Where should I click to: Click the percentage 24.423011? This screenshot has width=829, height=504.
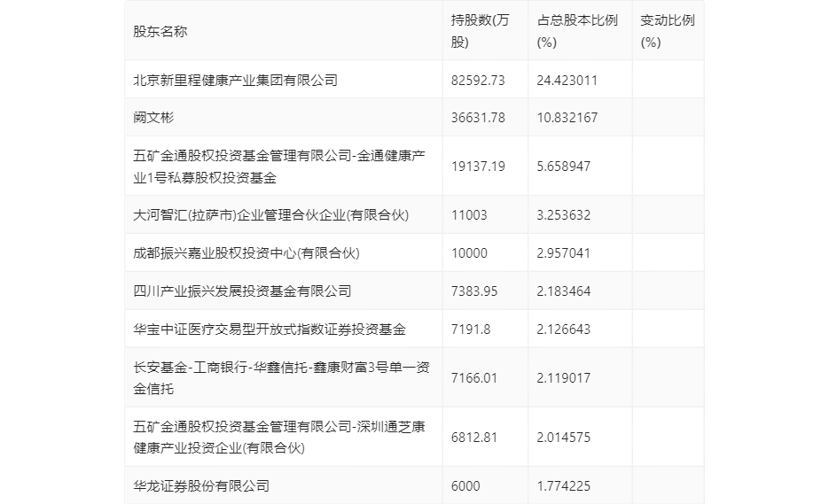tap(567, 81)
